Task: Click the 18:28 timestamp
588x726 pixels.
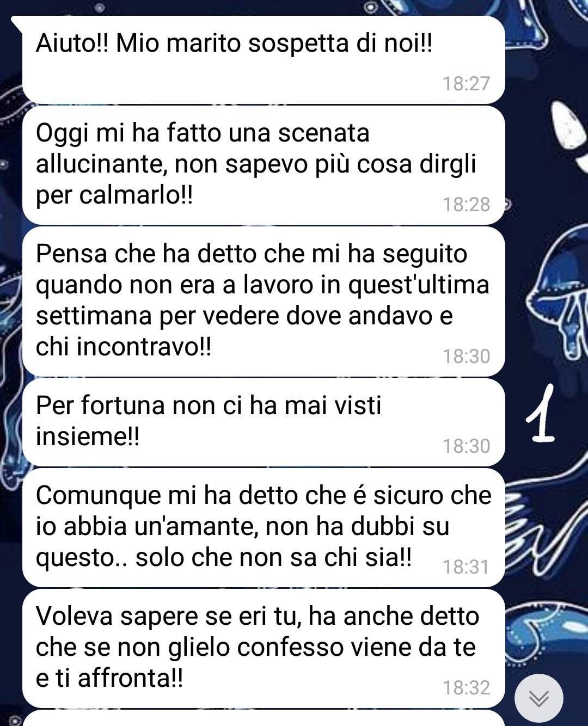Action: [x=466, y=205]
